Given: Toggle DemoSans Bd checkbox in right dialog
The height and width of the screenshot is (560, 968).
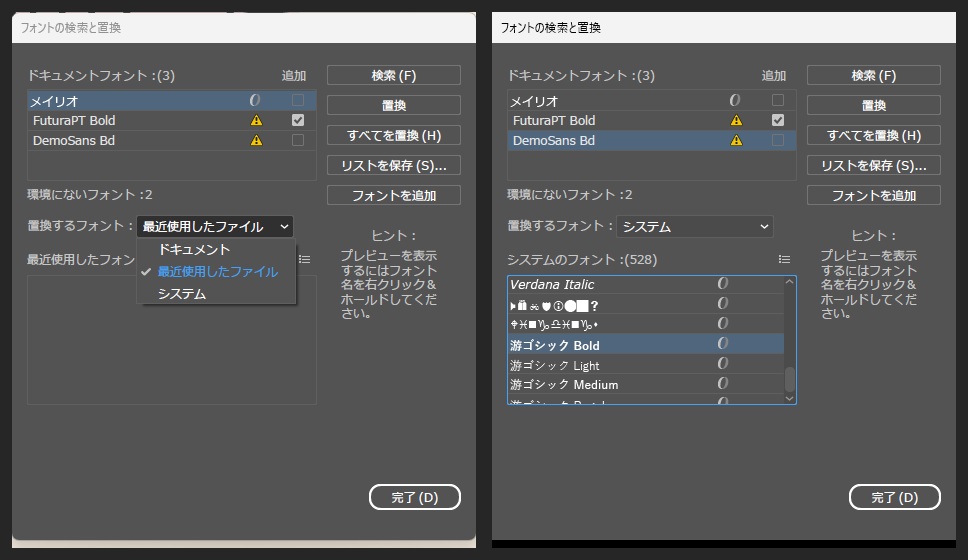Looking at the screenshot, I should coord(778,140).
